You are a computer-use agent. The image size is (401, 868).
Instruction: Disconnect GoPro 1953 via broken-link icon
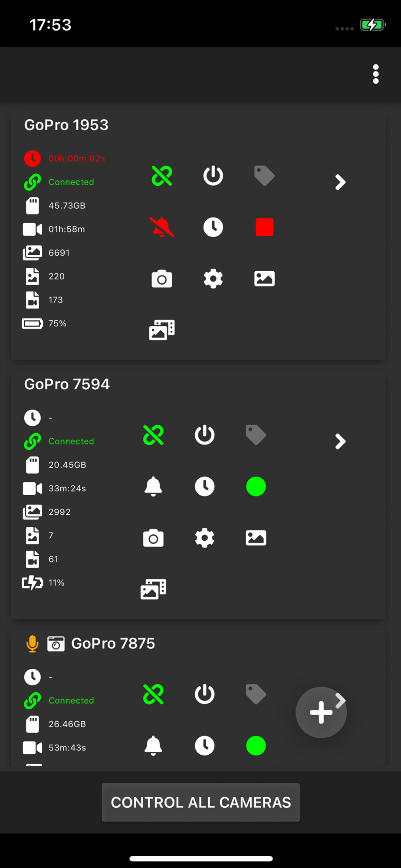[x=162, y=176]
